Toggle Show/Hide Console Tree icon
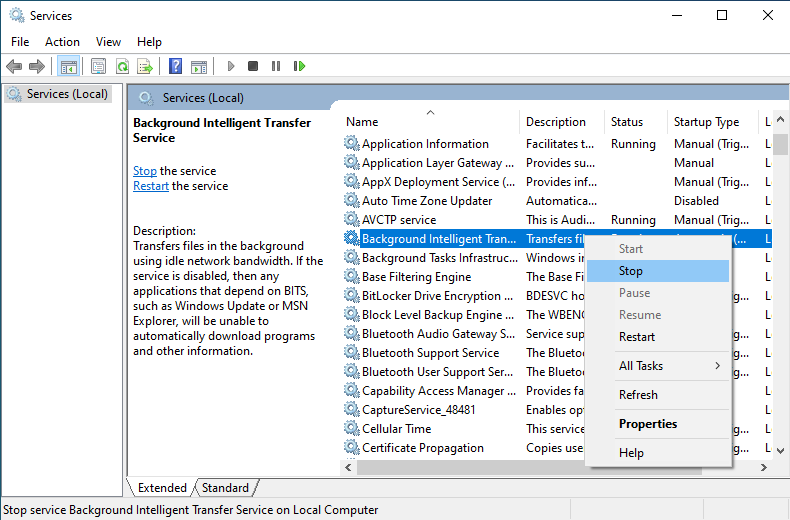Screen dimensions: 790x520 click(x=69, y=66)
